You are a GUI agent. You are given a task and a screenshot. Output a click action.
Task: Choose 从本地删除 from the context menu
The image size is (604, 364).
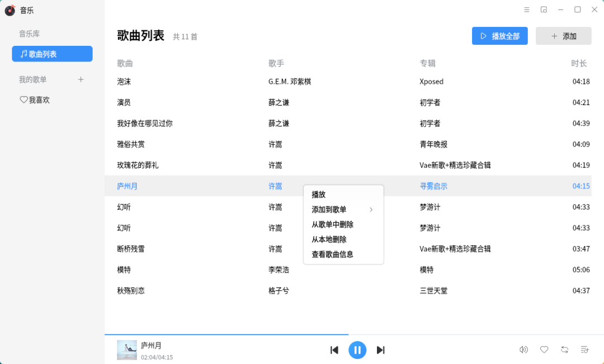coord(329,239)
